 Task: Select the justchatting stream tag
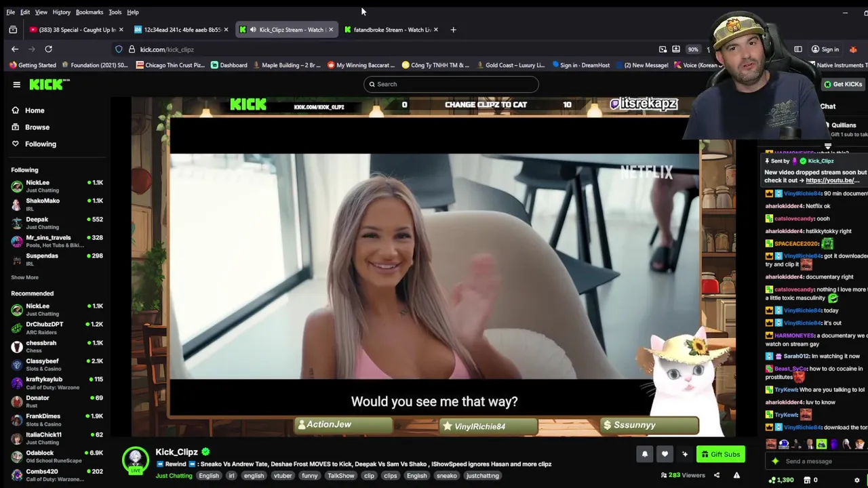pos(482,476)
